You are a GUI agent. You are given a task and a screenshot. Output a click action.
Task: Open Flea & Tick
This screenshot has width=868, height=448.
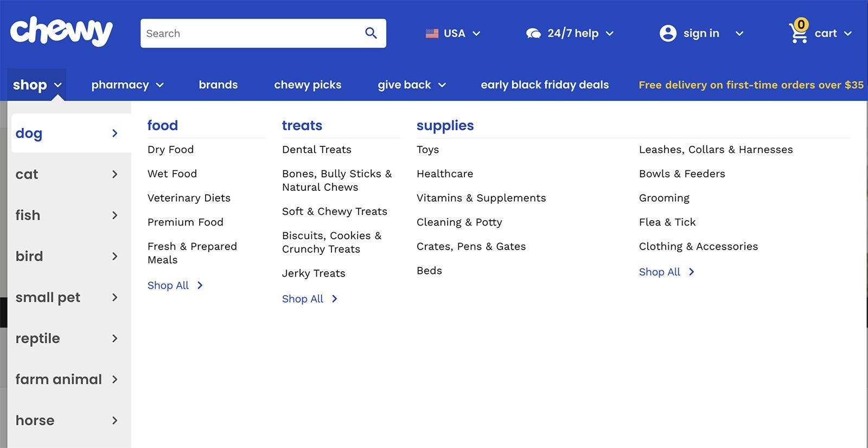coord(667,222)
